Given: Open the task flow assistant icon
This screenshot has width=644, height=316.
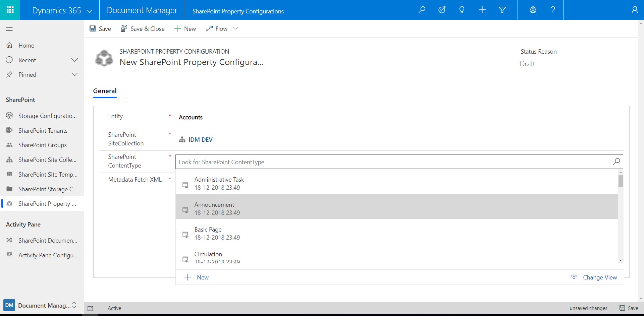Looking at the screenshot, I should [442, 10].
